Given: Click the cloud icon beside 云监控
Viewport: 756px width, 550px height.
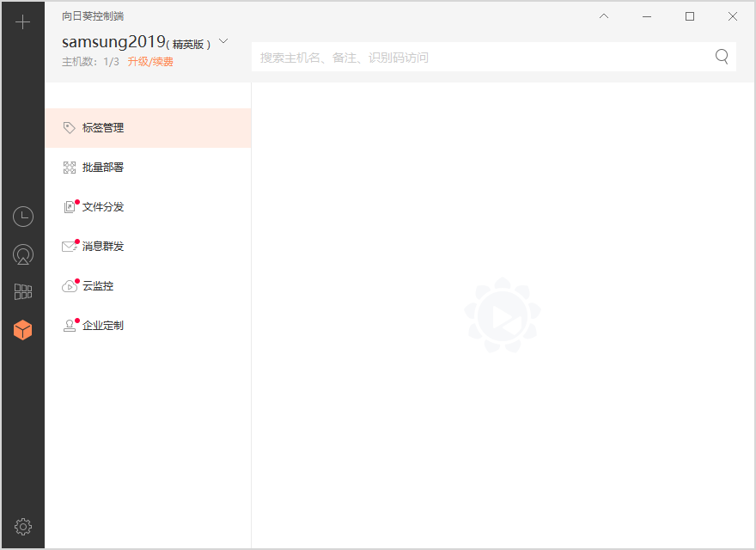Looking at the screenshot, I should [70, 286].
